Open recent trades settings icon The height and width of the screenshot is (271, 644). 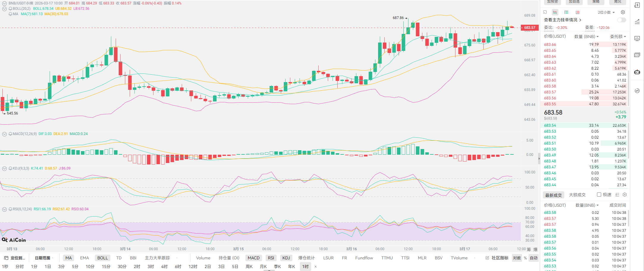[625, 195]
